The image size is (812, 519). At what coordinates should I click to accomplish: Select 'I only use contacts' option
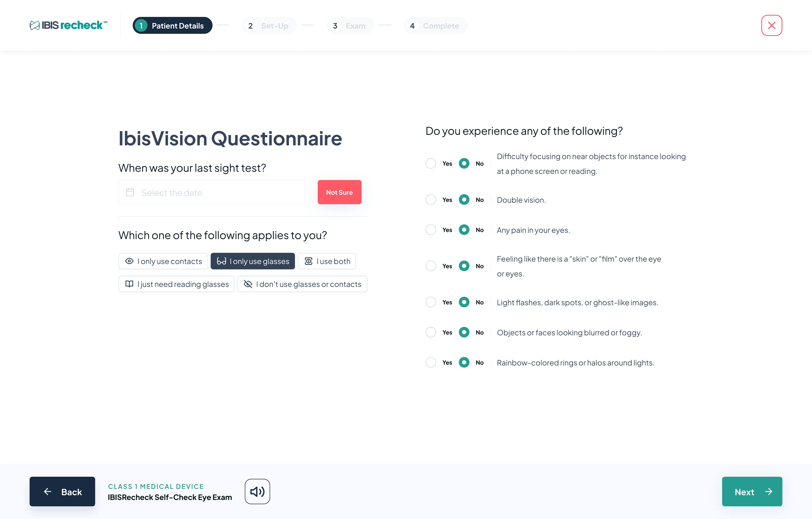click(x=163, y=261)
